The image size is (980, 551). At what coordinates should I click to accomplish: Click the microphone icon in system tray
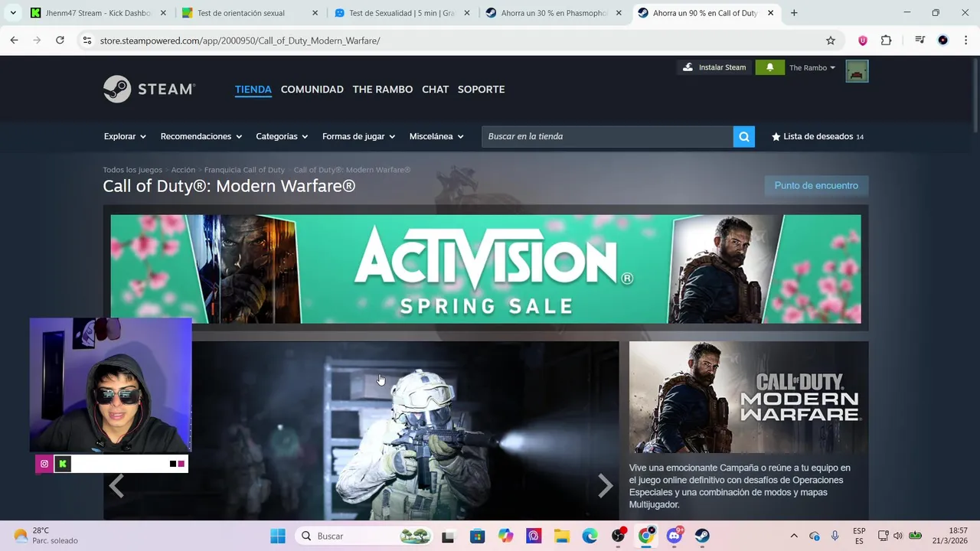click(x=835, y=536)
